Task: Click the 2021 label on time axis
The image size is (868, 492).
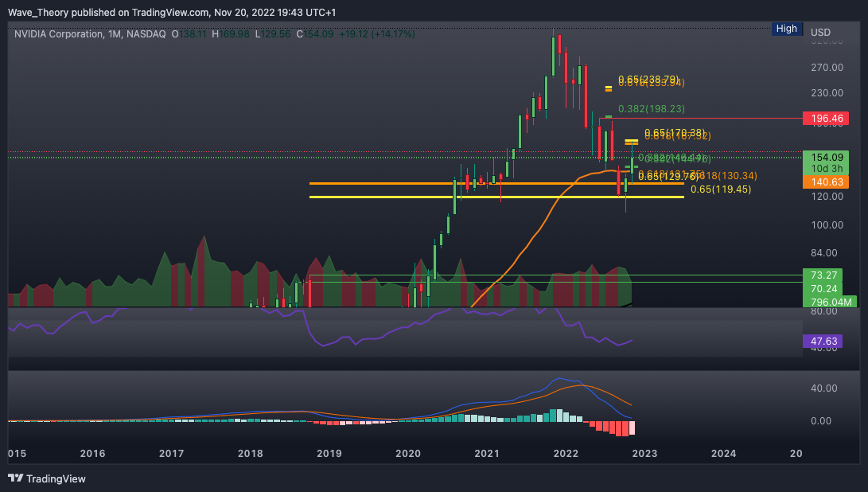Action: point(487,453)
